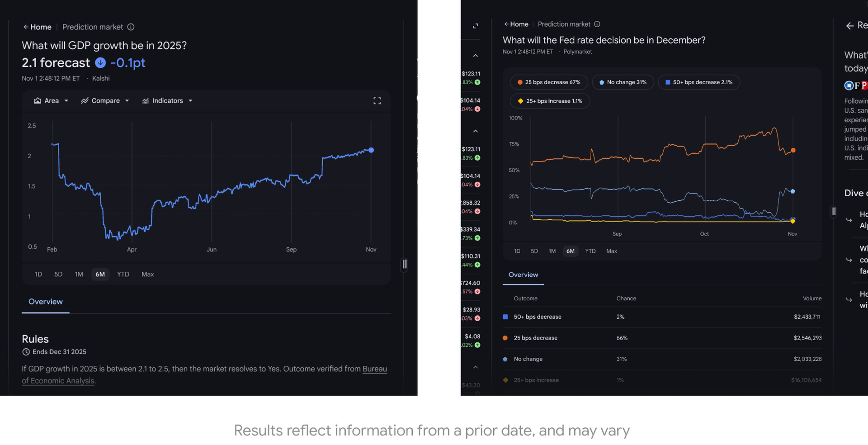The image size is (868, 445).
Task: Select the YTD range on the GDP chart
Action: pos(123,274)
